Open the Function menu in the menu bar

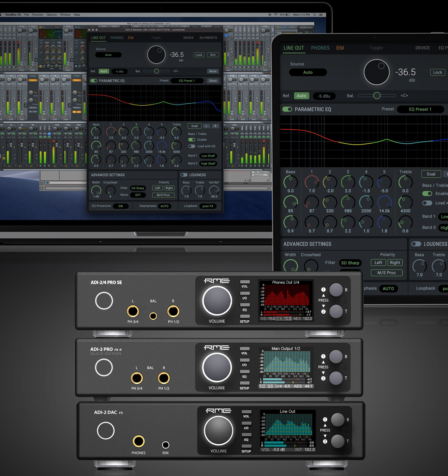pos(37,15)
